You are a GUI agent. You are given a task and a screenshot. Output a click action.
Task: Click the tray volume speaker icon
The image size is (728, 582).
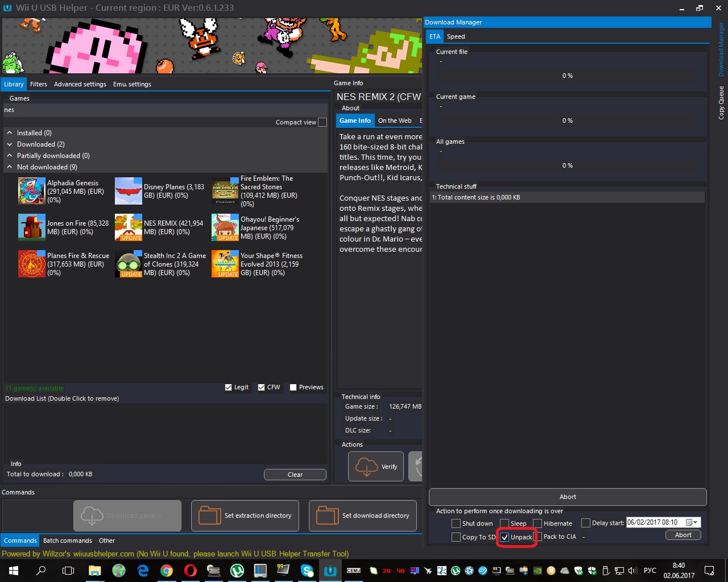tap(632, 571)
